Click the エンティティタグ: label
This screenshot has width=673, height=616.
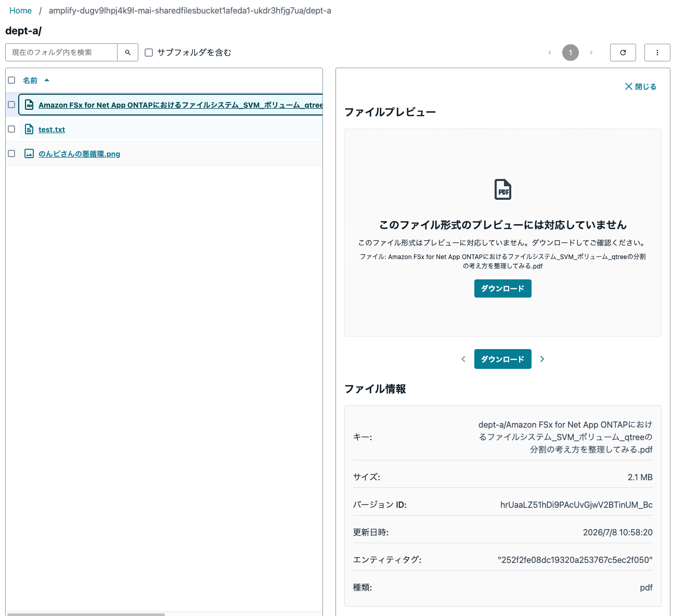point(387,560)
